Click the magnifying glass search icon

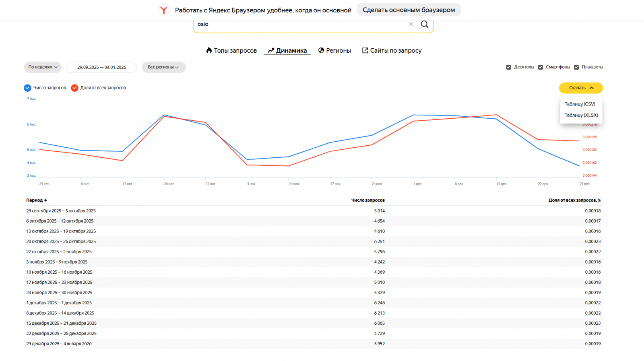425,24
